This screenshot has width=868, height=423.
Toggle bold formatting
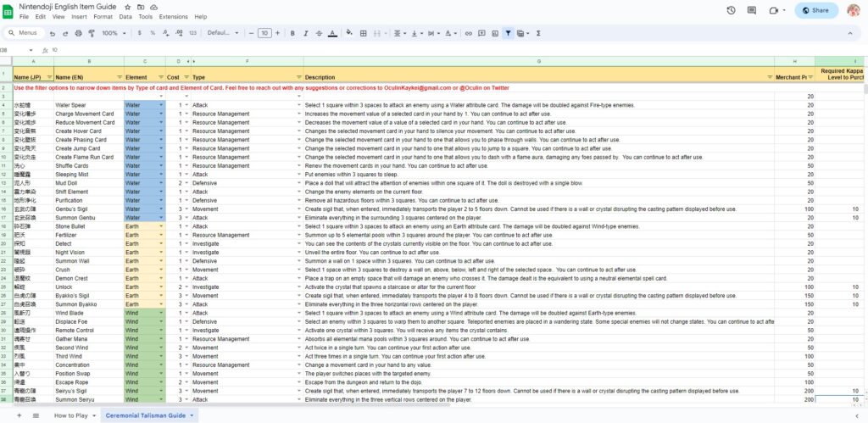pyautogui.click(x=292, y=33)
